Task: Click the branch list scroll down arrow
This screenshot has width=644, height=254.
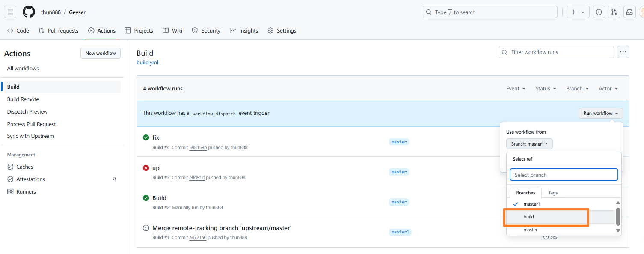Action: point(618,230)
